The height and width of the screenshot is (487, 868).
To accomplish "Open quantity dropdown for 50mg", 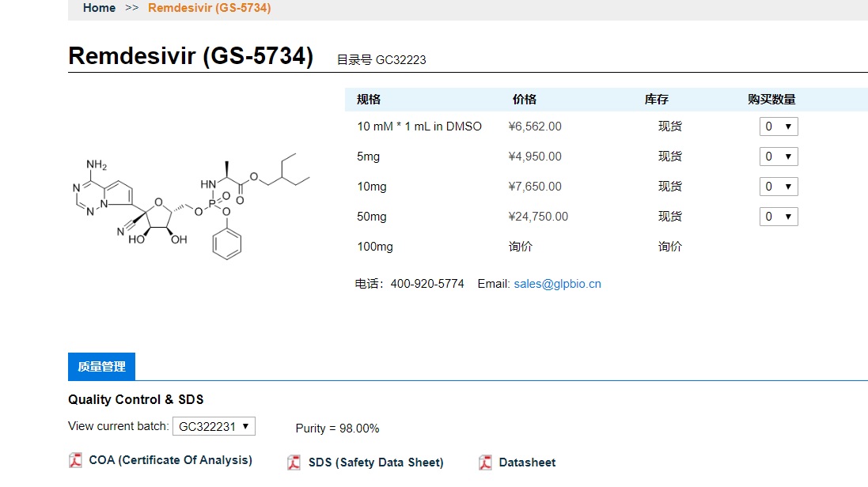I will [779, 217].
